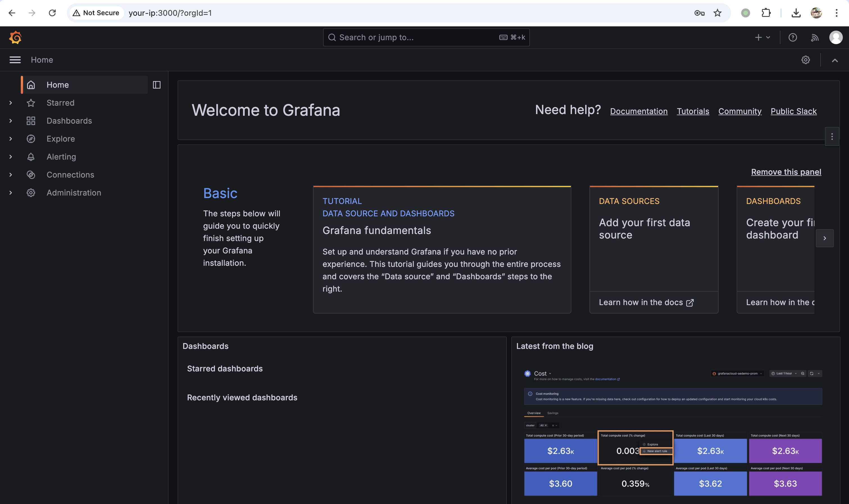Toggle the hamburger navigation menu
The width and height of the screenshot is (849, 504).
15,60
